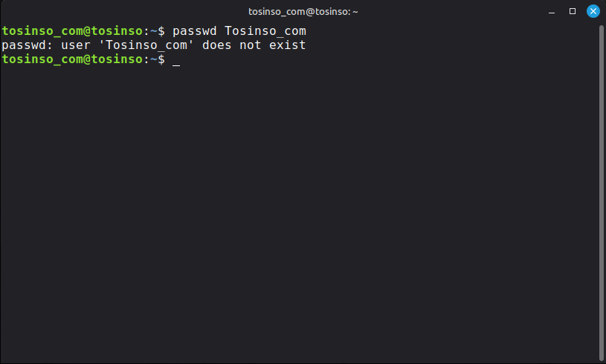Click the window title "tosinso_com@tosinso: ~"

click(303, 11)
